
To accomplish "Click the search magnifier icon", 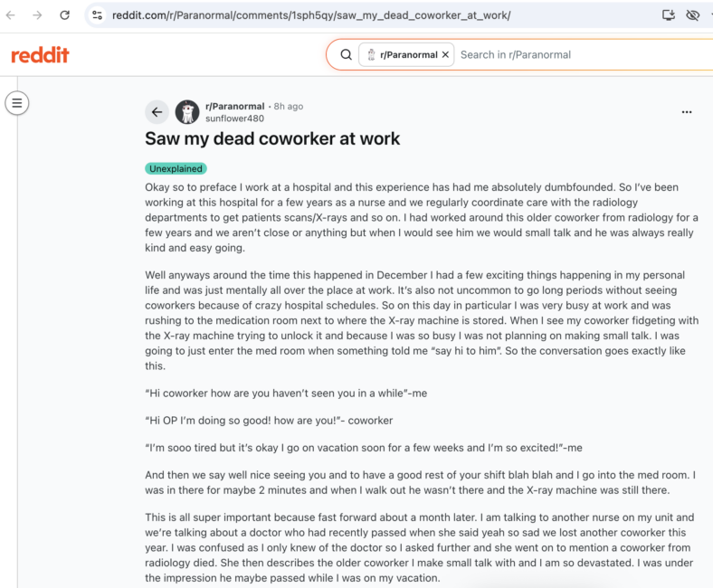I will point(346,55).
